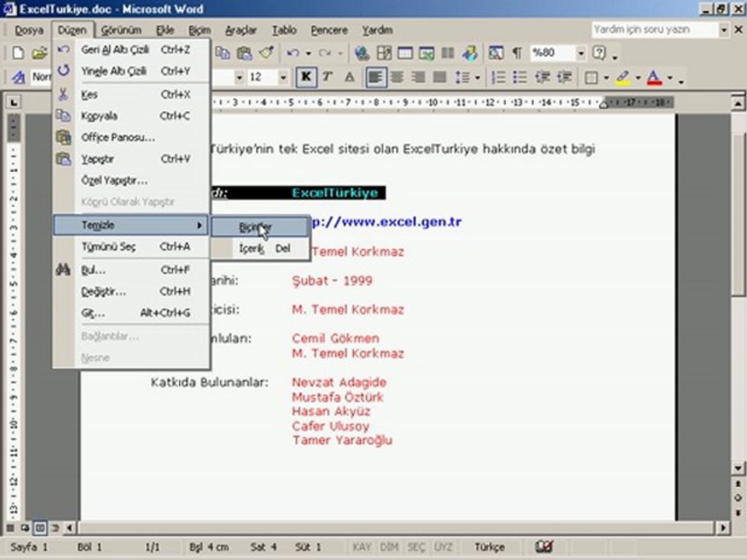Click the Insert Table icon
This screenshot has height=560, width=747.
click(x=405, y=53)
